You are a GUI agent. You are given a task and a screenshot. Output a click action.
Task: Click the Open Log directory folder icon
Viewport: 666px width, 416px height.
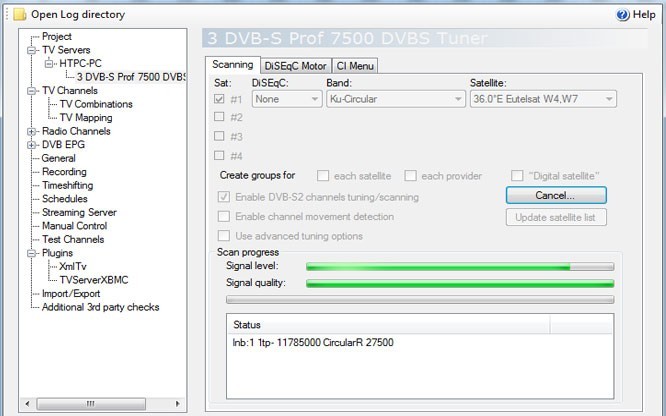(19, 14)
